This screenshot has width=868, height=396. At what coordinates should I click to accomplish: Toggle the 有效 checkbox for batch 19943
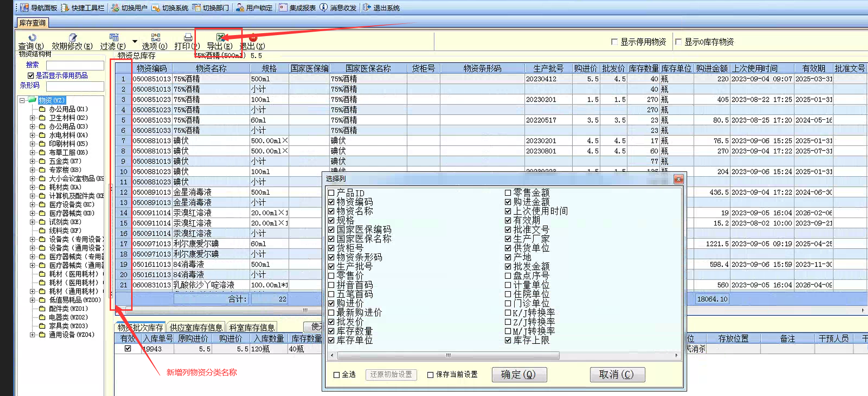(x=128, y=349)
